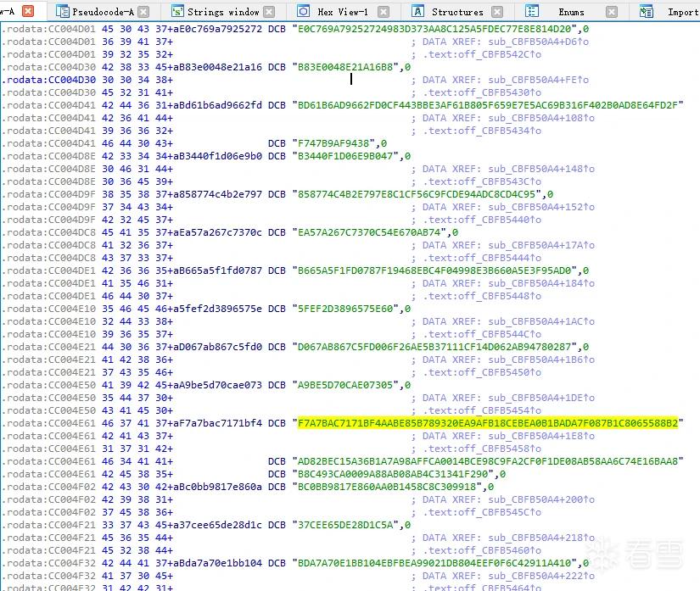The height and width of the screenshot is (591, 700).
Task: Click the Pseudocode-A tab icon
Action: point(62,11)
